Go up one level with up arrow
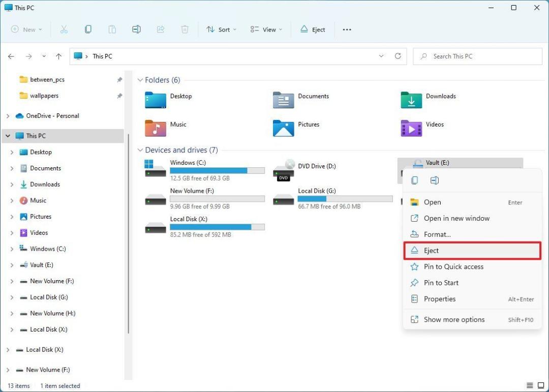 (58, 56)
